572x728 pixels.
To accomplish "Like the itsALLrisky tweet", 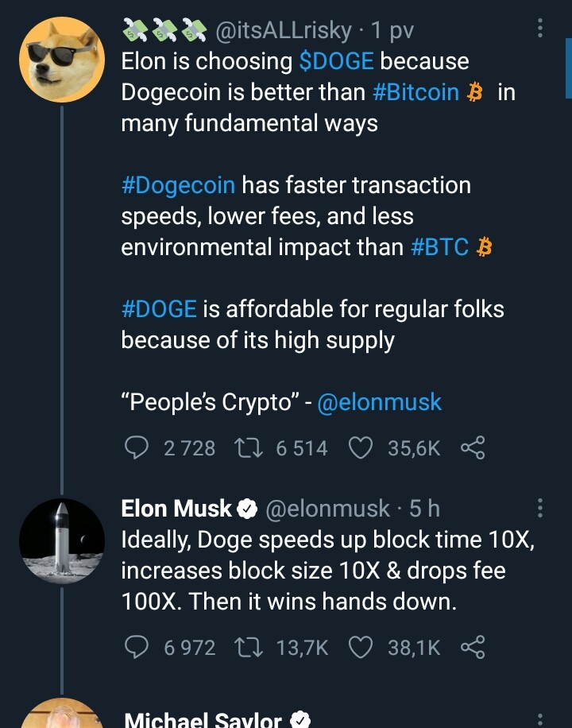I will pos(361,449).
